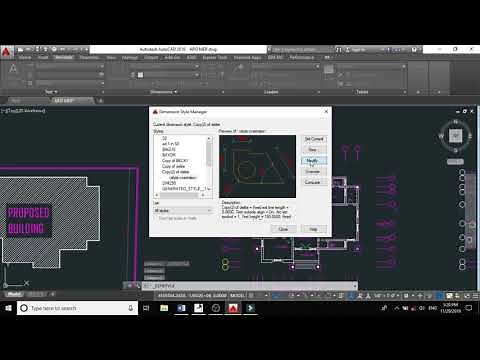
Task: Click the Text panel dialog launcher arrow
Action: [x=103, y=92]
